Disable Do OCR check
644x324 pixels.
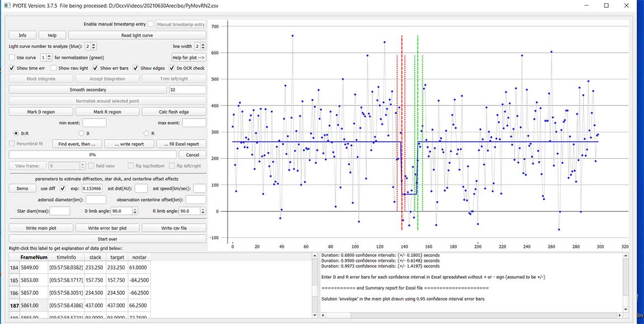(172, 68)
